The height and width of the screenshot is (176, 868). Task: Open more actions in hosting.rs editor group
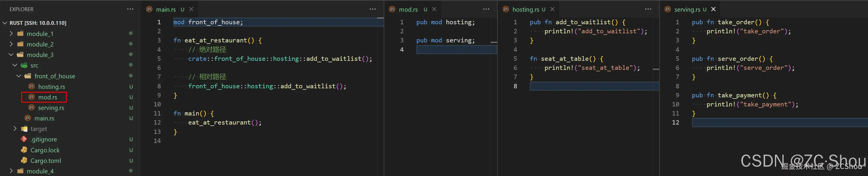pyautogui.click(x=648, y=9)
